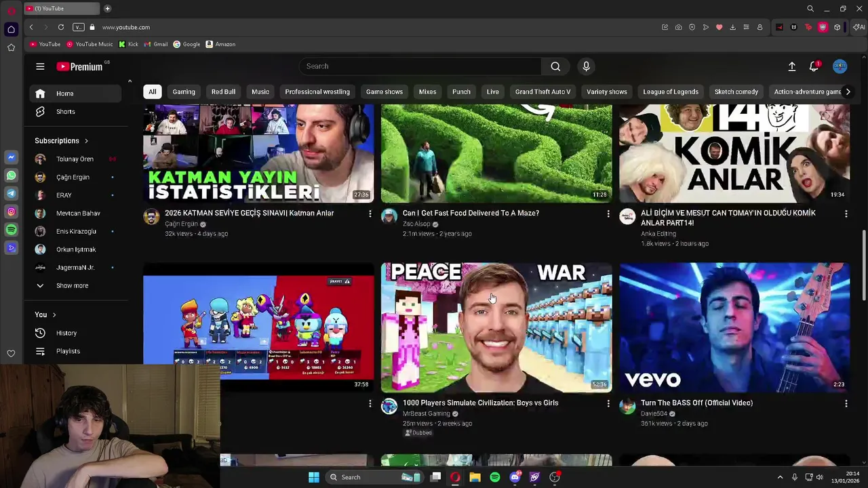Image resolution: width=868 pixels, height=488 pixels.
Task: Open Opera easy setup sliders icon
Action: click(x=746, y=27)
